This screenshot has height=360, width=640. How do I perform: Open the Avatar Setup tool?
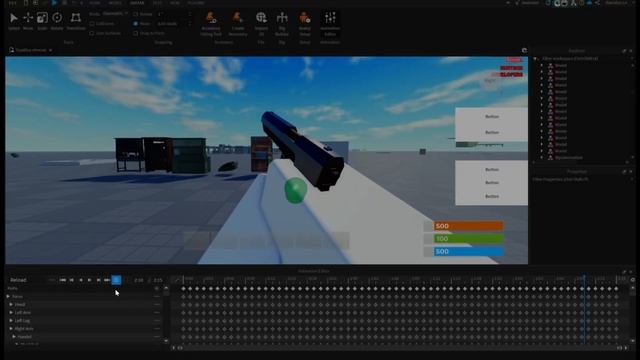[304, 24]
